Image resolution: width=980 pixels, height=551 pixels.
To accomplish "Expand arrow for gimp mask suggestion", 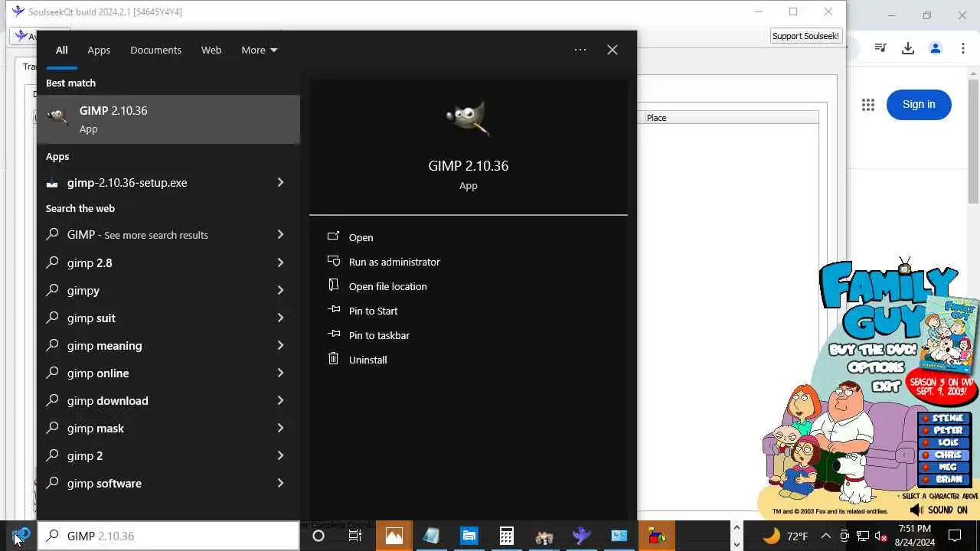I will [x=280, y=428].
